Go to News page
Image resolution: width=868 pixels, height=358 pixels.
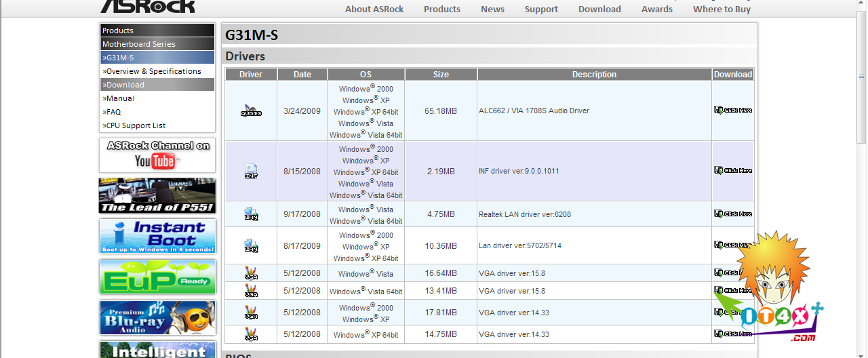(x=492, y=9)
